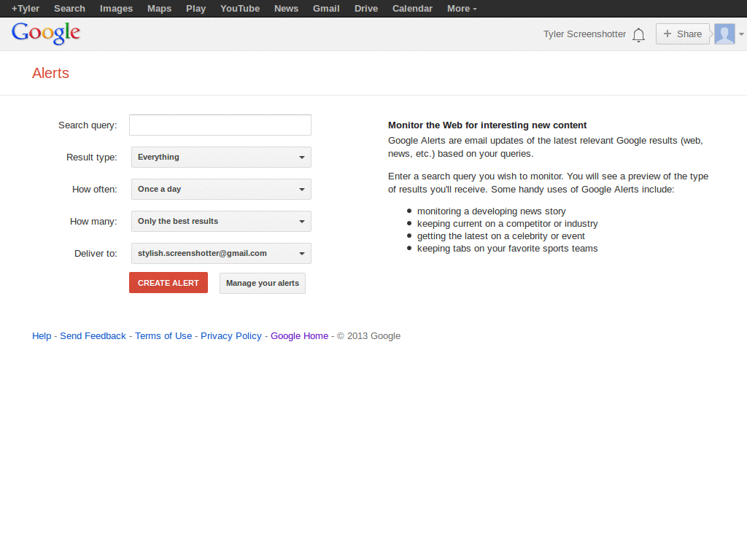Go to Search in the top bar
This screenshot has height=560, width=747.
pyautogui.click(x=69, y=9)
